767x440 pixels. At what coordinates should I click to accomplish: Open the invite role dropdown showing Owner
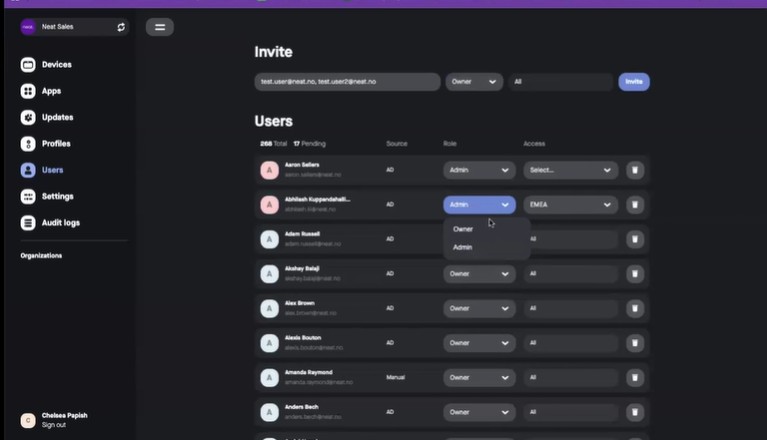(474, 82)
